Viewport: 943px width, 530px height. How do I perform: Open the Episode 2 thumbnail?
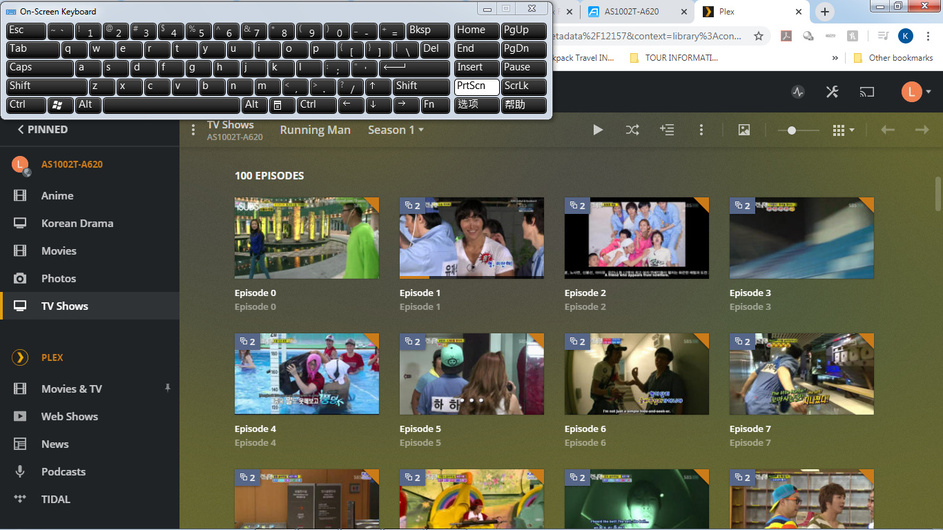point(636,238)
